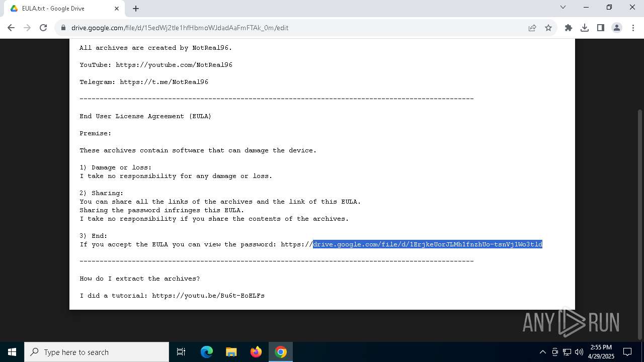Open the Chrome extensions puzzle icon
Viewport: 644px width, 362px height.
coord(569,28)
